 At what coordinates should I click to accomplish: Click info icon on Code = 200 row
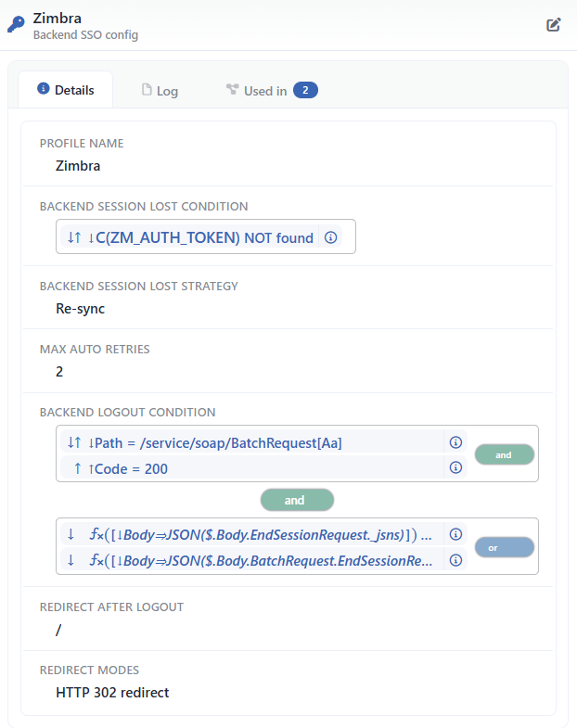click(x=455, y=467)
